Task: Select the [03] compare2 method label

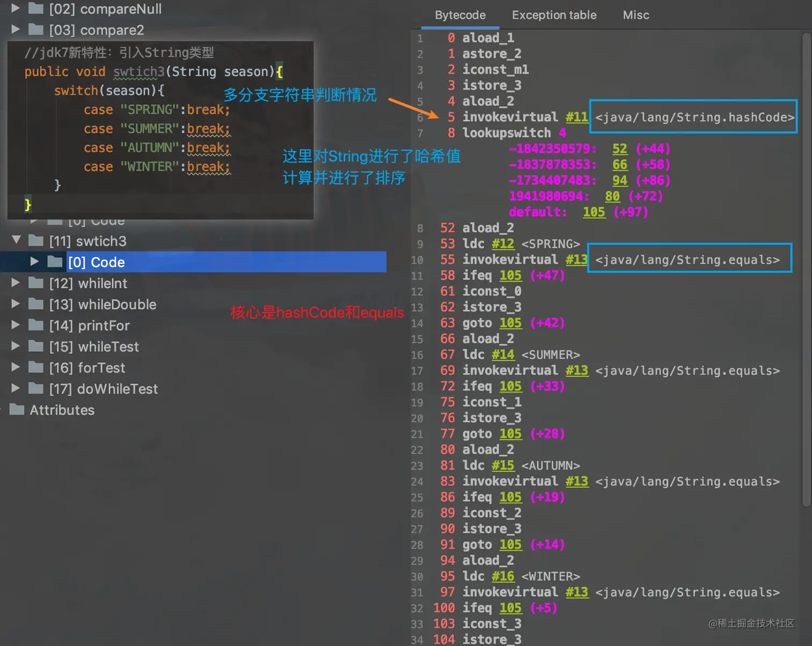Action: click(97, 30)
